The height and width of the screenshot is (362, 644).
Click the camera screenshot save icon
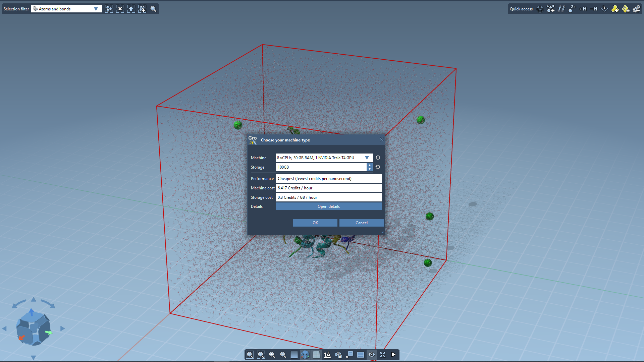tap(338, 355)
